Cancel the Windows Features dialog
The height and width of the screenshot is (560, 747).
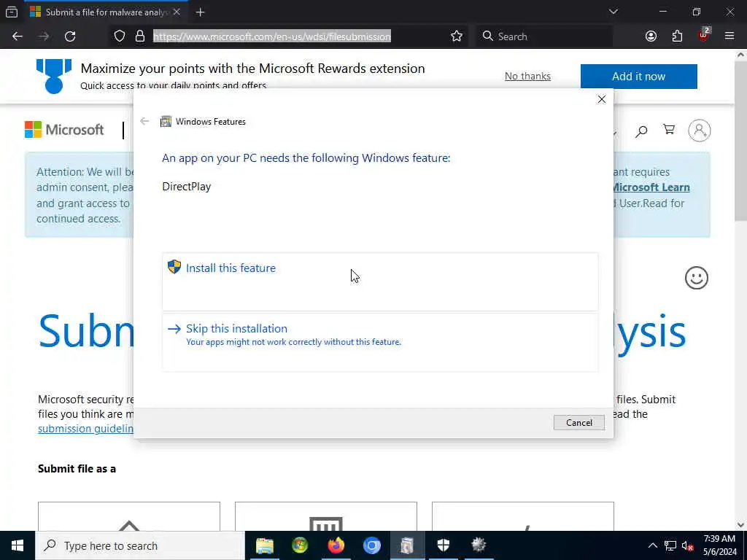tap(578, 422)
